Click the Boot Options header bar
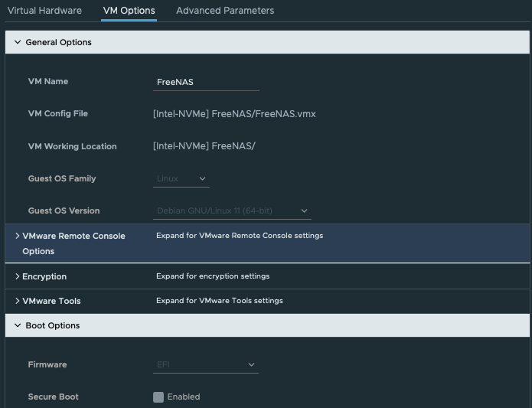The image size is (532, 408). (x=267, y=325)
